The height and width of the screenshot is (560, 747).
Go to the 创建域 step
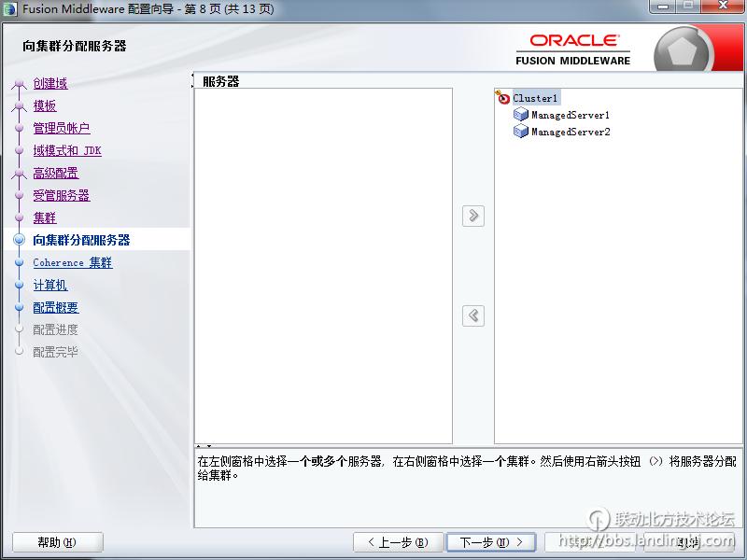point(50,83)
